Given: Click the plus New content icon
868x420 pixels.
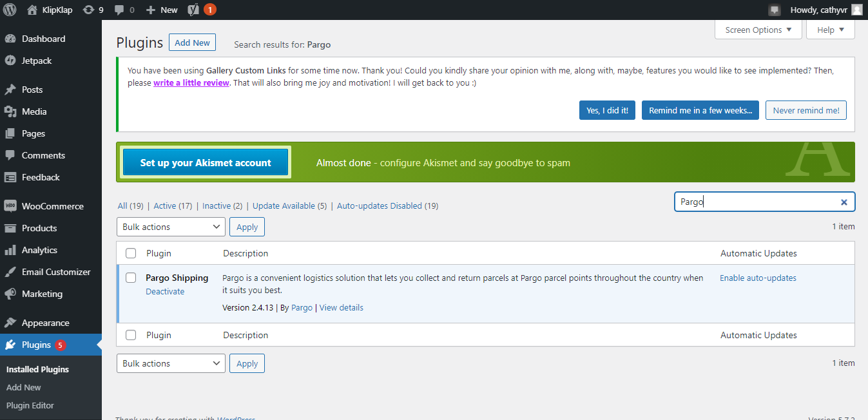Looking at the screenshot, I should click(151, 10).
